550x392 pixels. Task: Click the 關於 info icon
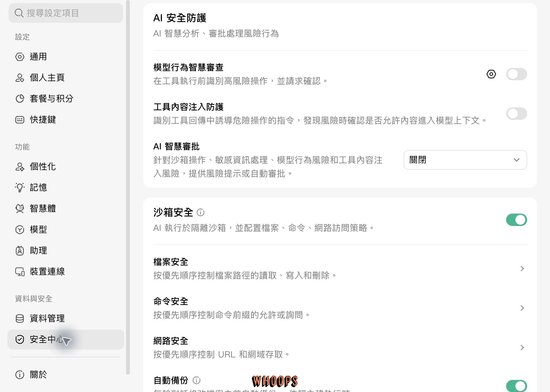coord(20,375)
